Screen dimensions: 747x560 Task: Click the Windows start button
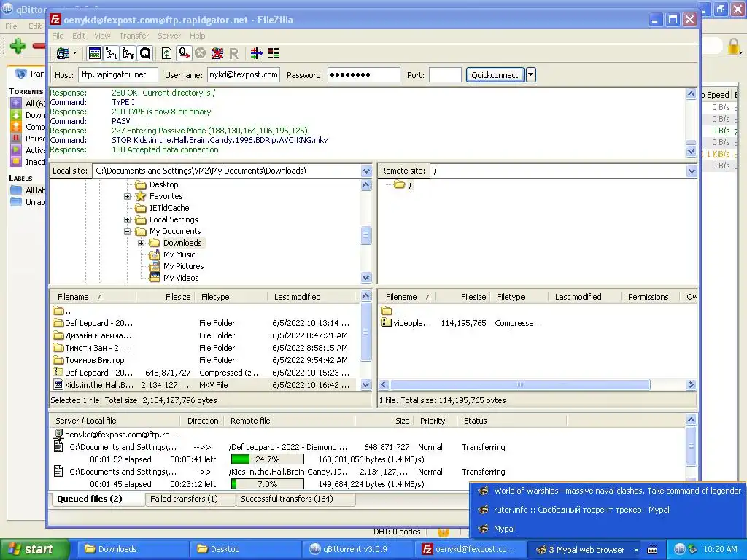click(x=34, y=549)
